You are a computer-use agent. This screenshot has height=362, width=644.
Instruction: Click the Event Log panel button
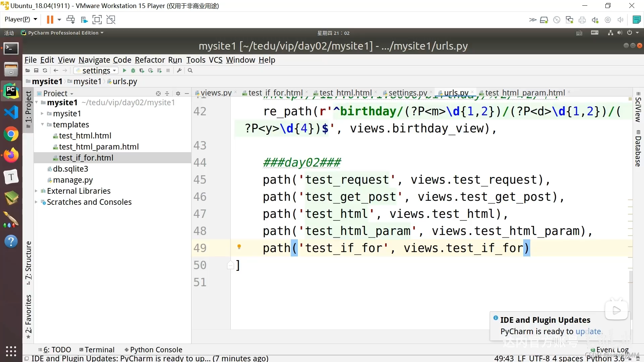click(612, 349)
